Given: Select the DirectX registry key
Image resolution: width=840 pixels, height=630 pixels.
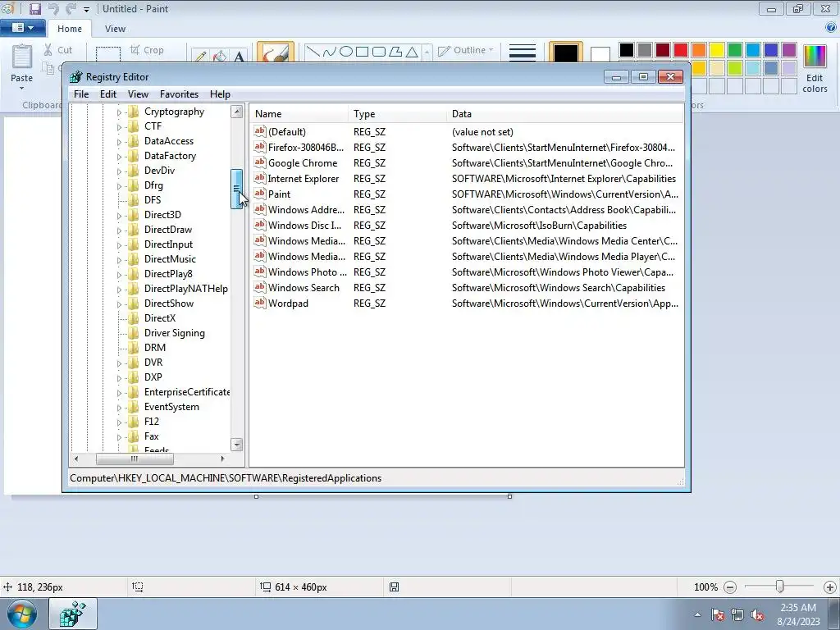Looking at the screenshot, I should [160, 318].
